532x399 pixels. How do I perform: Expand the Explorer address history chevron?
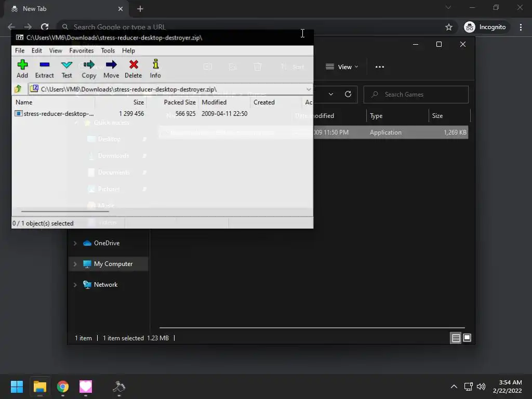[x=331, y=95]
